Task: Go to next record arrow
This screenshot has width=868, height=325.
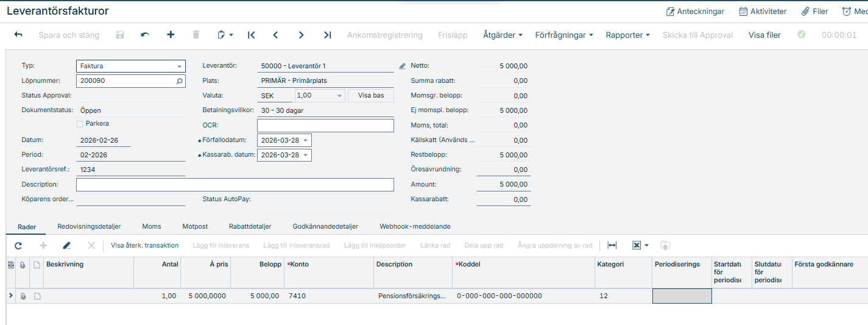Action: click(301, 35)
